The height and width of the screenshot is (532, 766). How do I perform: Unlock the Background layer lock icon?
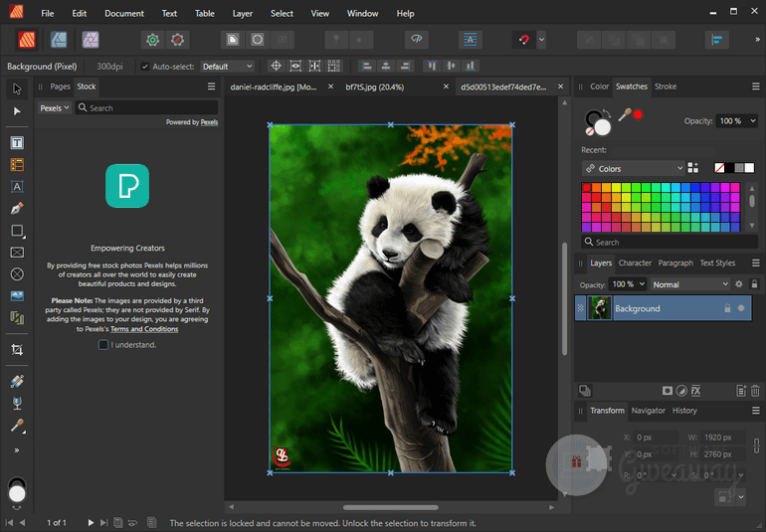pos(727,308)
